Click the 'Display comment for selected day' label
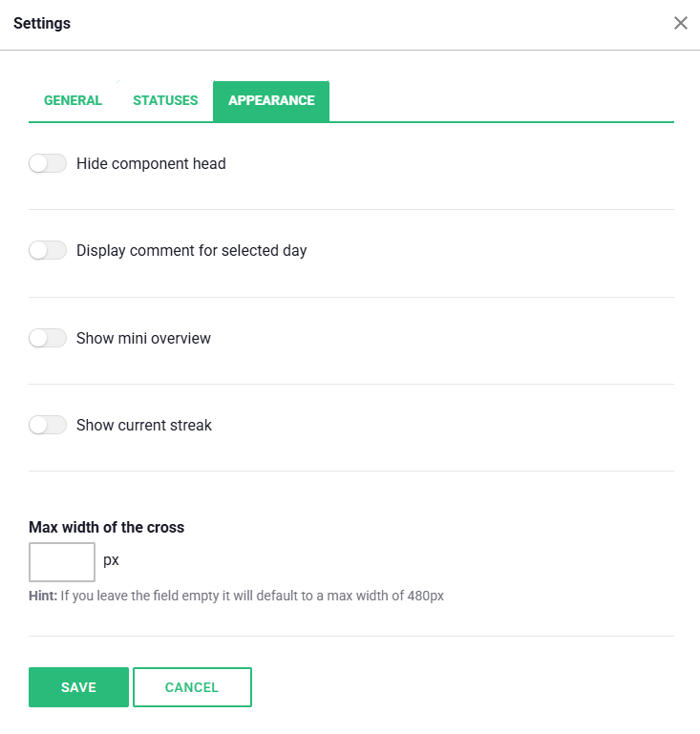 pos(191,251)
